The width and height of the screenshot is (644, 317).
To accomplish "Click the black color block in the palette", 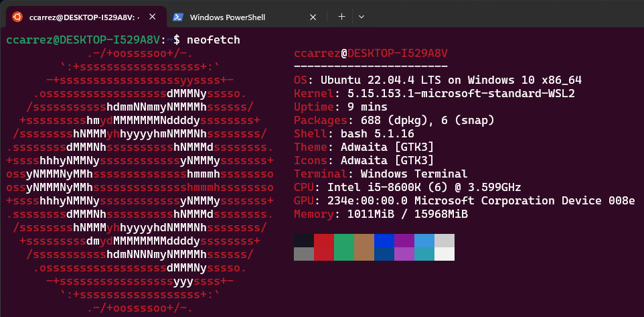I will point(304,241).
